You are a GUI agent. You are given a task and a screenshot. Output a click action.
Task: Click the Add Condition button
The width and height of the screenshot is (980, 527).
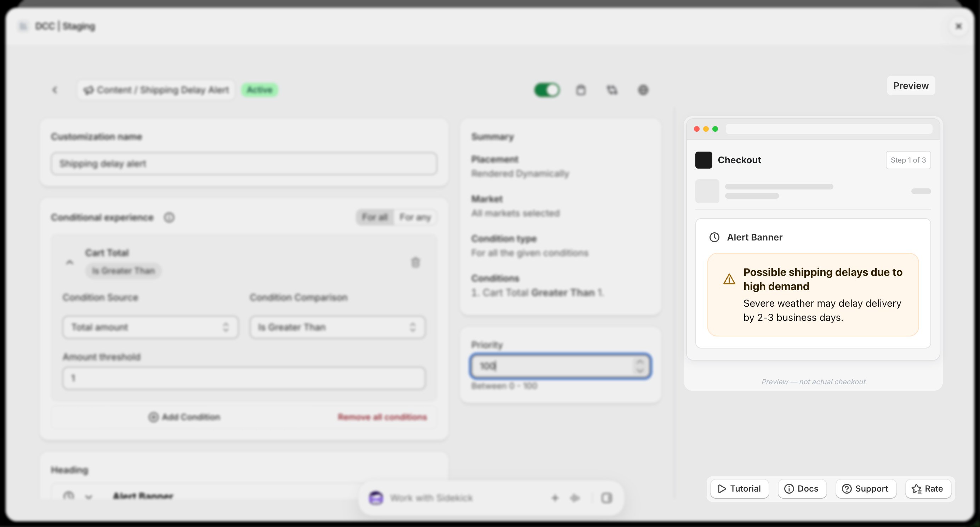184,417
